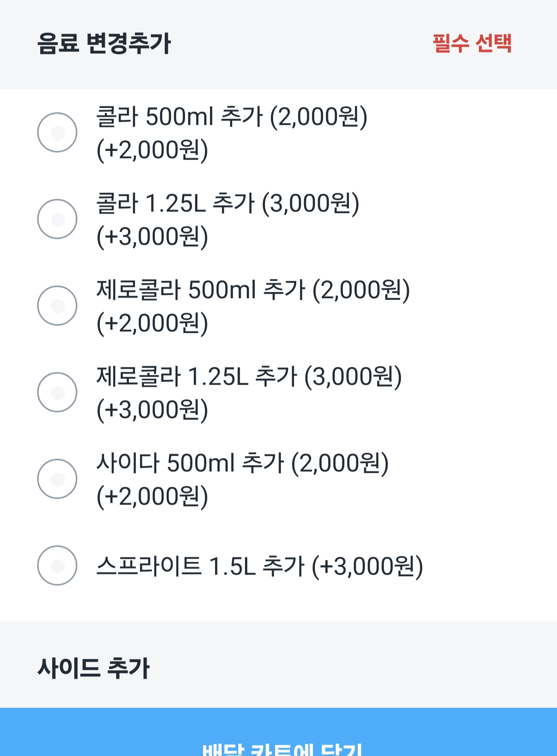Tap the 콜라 1.25L 추가 (3,000원) label text

(x=227, y=203)
